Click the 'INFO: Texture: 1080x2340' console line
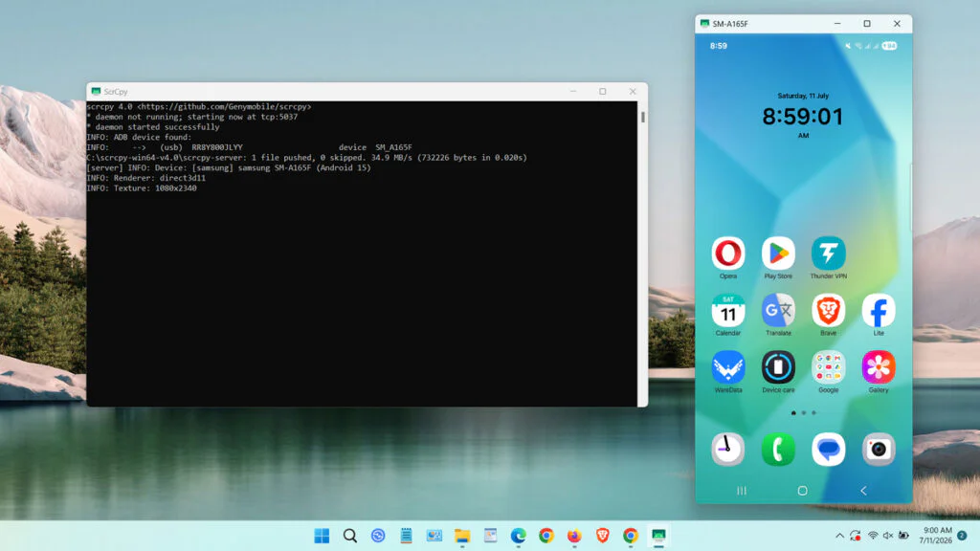Viewport: 980px width, 551px height. point(142,188)
